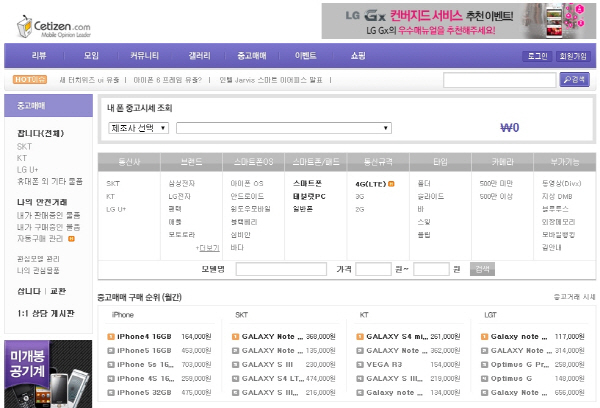Filter by LG전자 brand
Viewport: 600px width, 408px height.
click(179, 196)
